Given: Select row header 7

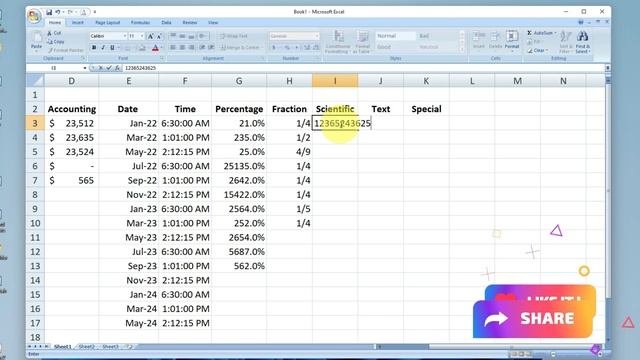Looking at the screenshot, I should click(35, 180).
